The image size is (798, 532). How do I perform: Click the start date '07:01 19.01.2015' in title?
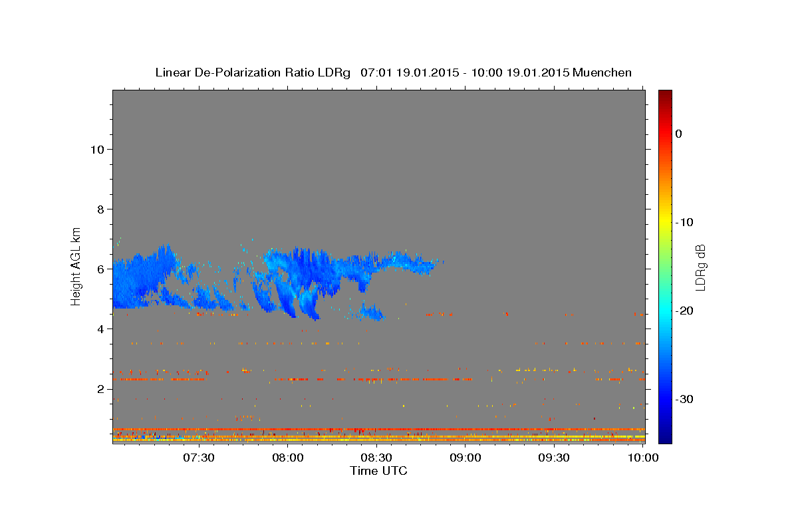pos(409,72)
